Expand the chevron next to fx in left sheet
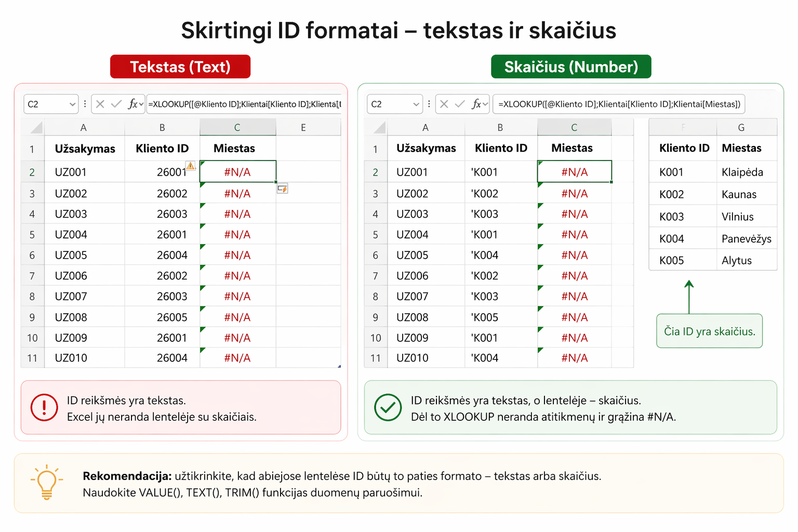 141,104
